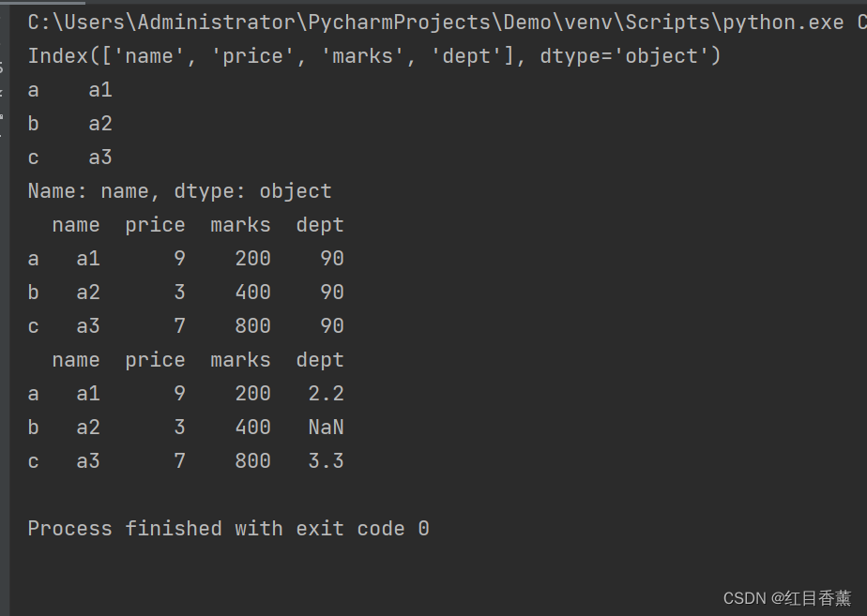Viewport: 867px width, 616px height.
Task: Click the a2 value in the Series output
Action: tap(100, 124)
